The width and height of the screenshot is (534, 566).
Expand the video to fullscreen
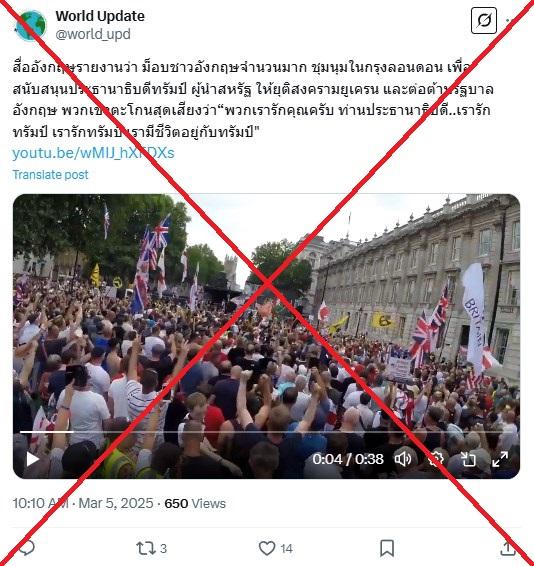tap(500, 459)
